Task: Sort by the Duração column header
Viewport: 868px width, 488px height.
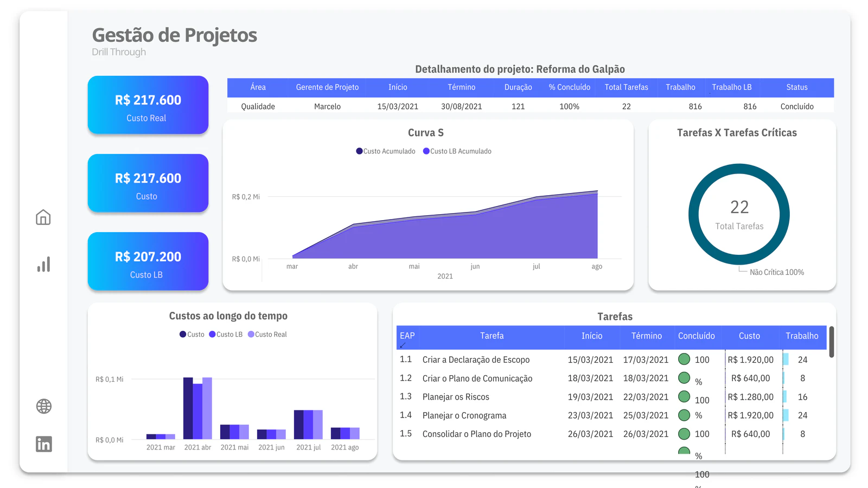Action: pos(518,87)
